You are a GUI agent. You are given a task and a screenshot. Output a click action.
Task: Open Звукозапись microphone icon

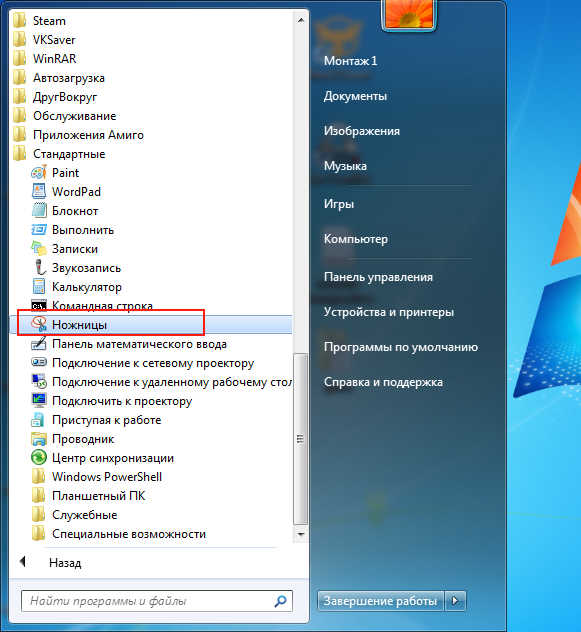pyautogui.click(x=39, y=268)
